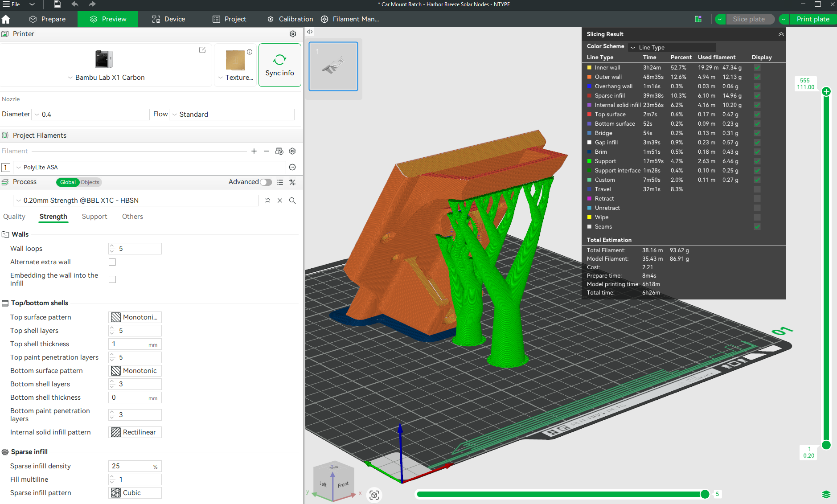Open the Support settings tab
Image resolution: width=837 pixels, height=504 pixels.
tap(94, 217)
